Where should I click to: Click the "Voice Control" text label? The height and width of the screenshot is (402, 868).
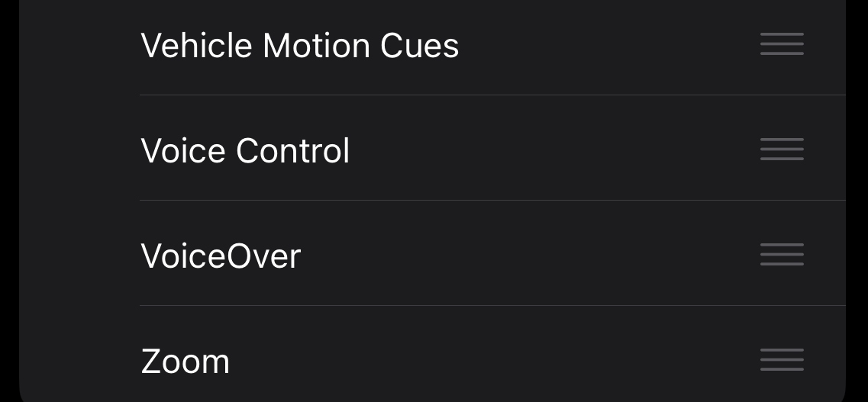(245, 150)
